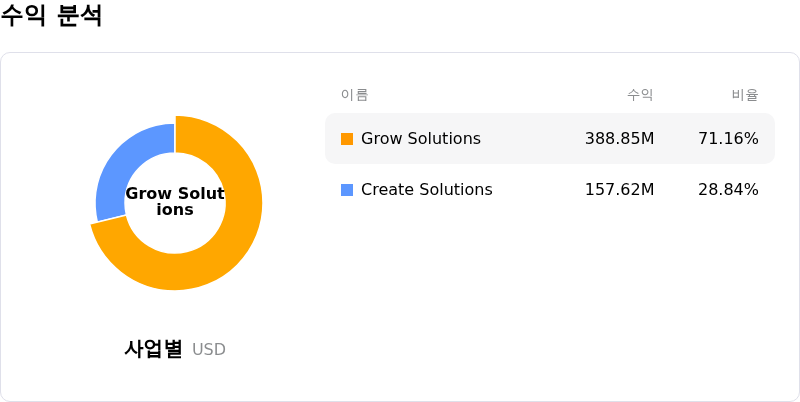800x402 pixels.
Task: Click the 비율 column header
Action: coord(745,95)
